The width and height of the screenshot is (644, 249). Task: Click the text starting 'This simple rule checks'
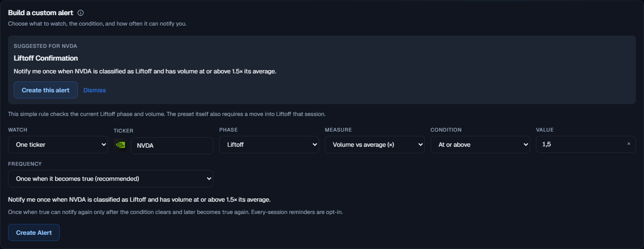click(166, 114)
